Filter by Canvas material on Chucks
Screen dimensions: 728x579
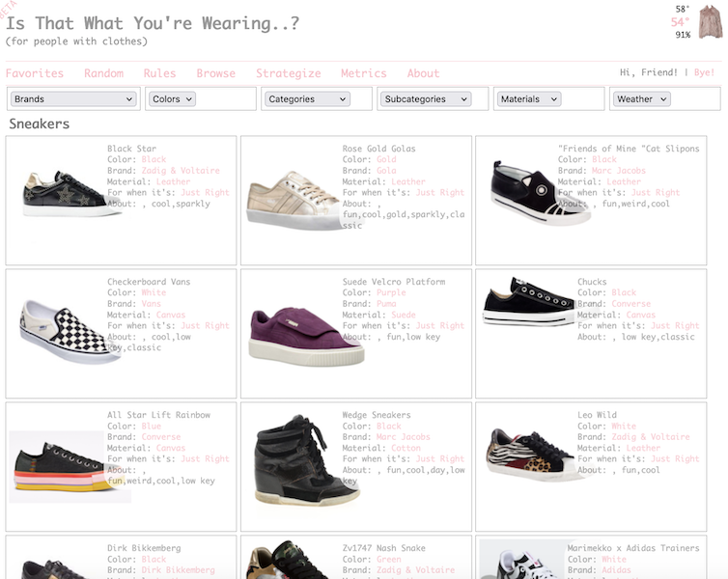tap(641, 315)
